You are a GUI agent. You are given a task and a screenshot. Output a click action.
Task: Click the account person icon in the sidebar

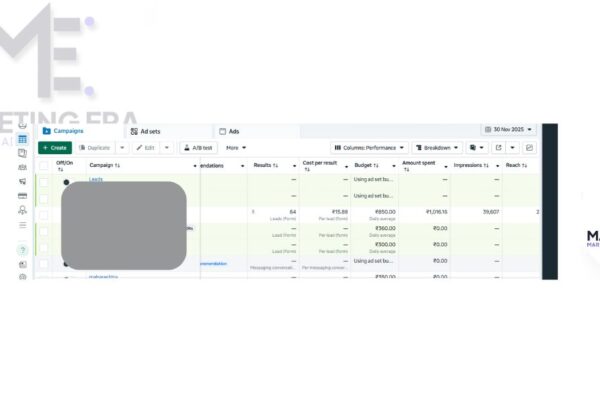(23, 210)
